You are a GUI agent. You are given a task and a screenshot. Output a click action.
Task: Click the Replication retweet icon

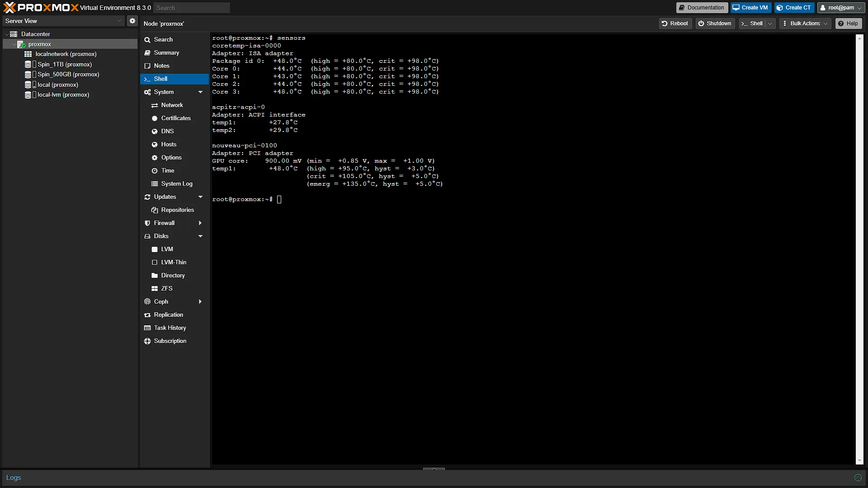pos(147,315)
